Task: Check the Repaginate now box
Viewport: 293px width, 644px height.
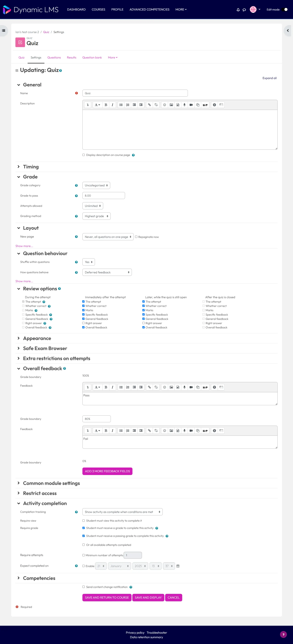Action: pyautogui.click(x=136, y=237)
